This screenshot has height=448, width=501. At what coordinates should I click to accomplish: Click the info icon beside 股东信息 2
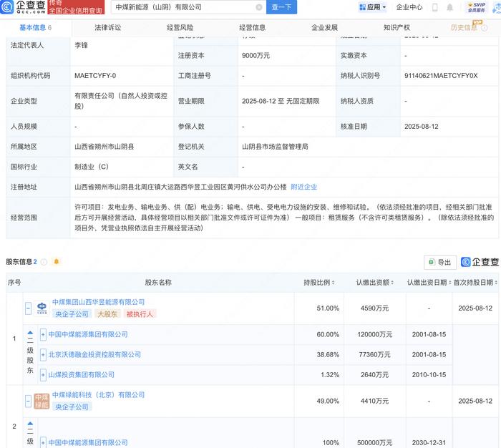(44, 262)
